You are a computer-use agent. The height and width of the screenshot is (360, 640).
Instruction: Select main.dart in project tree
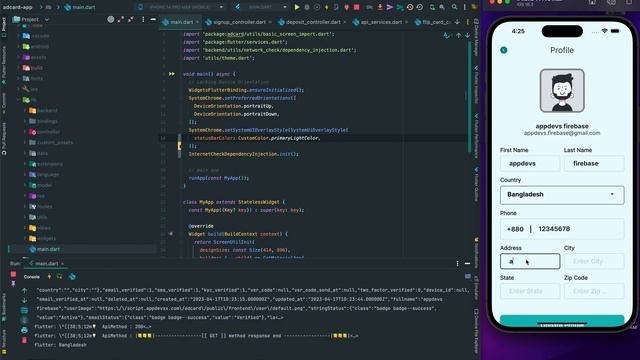pyautogui.click(x=48, y=249)
